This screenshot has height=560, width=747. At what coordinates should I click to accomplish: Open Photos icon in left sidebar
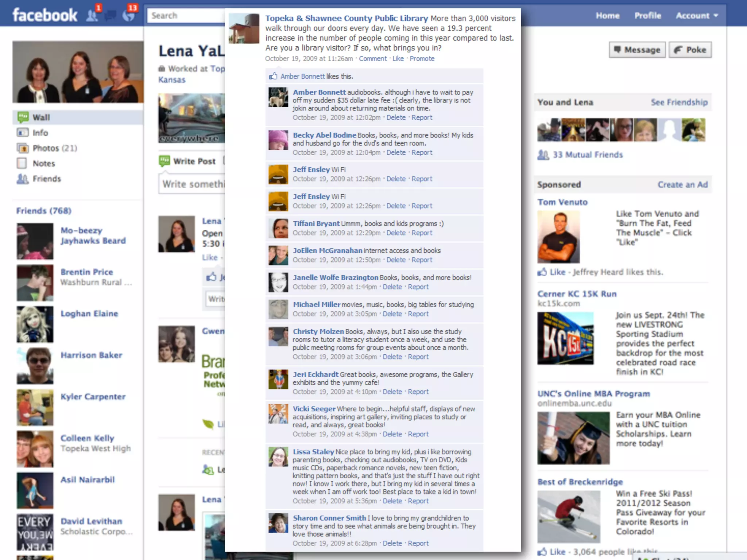(23, 148)
